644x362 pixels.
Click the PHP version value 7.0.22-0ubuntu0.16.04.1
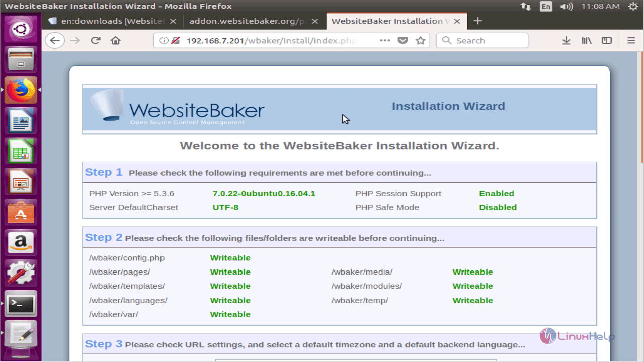pos(264,194)
